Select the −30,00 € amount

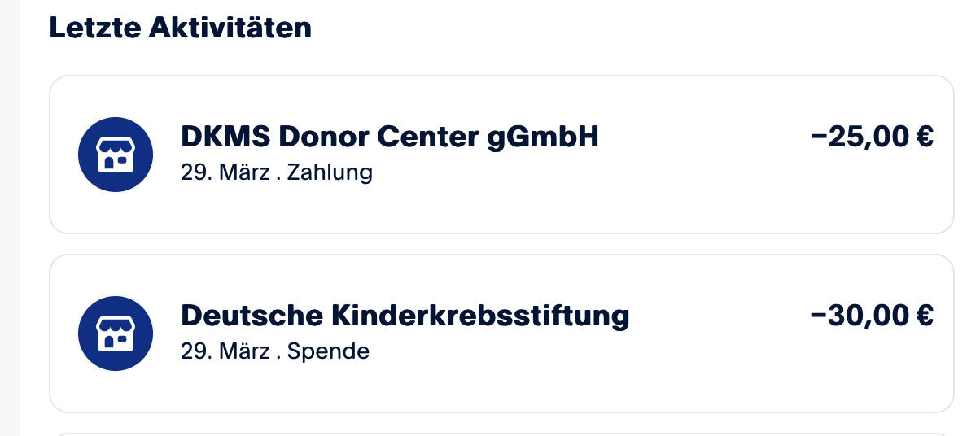tap(873, 315)
